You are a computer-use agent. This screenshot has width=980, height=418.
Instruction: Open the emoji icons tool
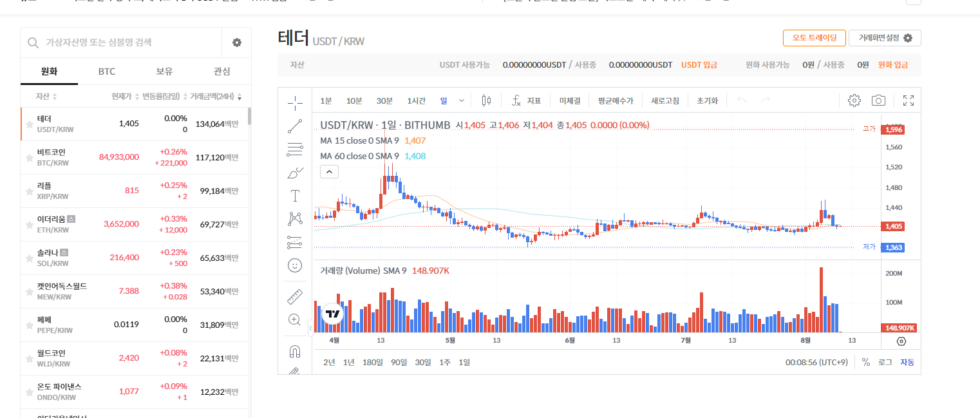tap(295, 265)
